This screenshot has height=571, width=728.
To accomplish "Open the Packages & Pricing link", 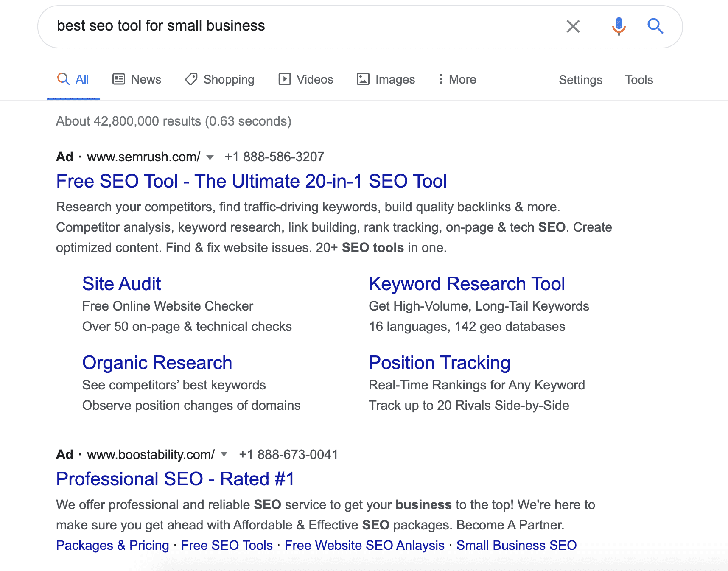I will pyautogui.click(x=112, y=545).
